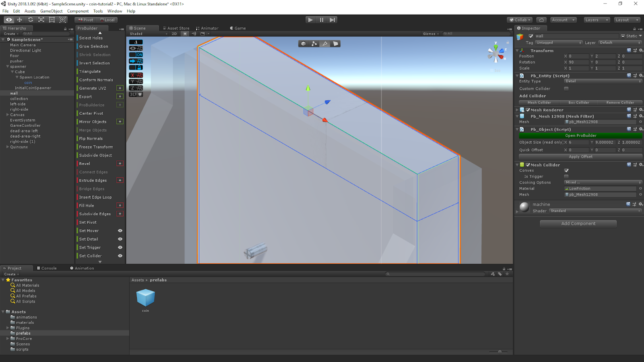Open the Layers dropdown
This screenshot has width=644, height=362.
click(x=597, y=20)
